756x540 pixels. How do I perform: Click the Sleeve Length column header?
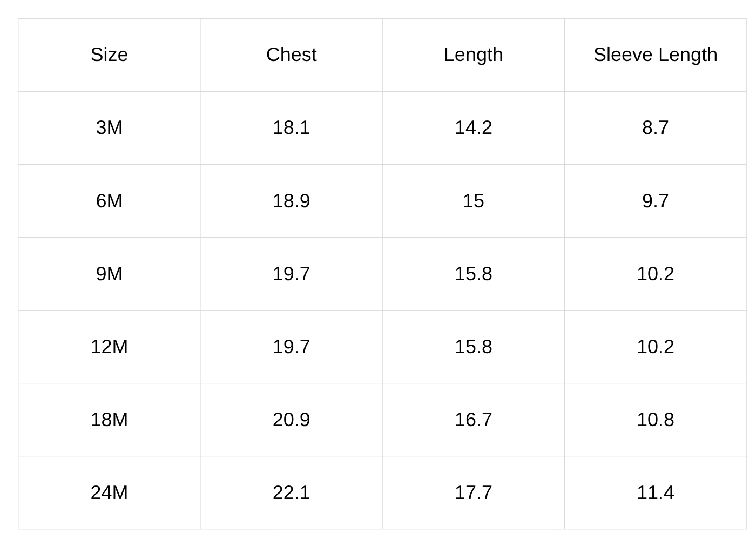[655, 55]
